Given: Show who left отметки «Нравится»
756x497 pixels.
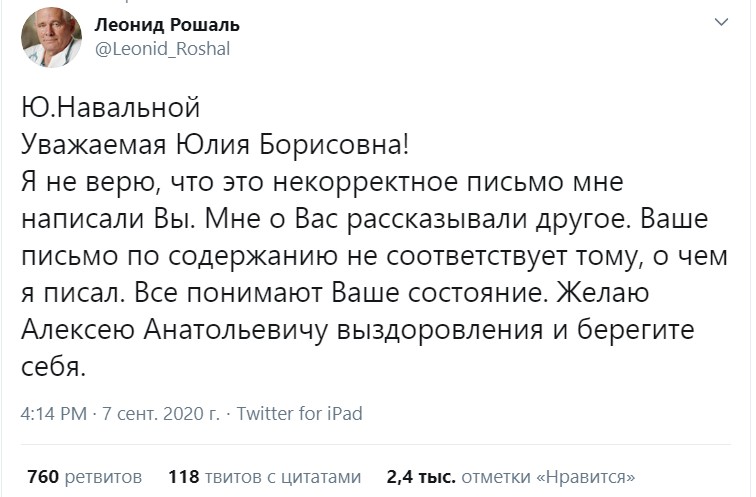Looking at the screenshot, I should click(x=548, y=477).
